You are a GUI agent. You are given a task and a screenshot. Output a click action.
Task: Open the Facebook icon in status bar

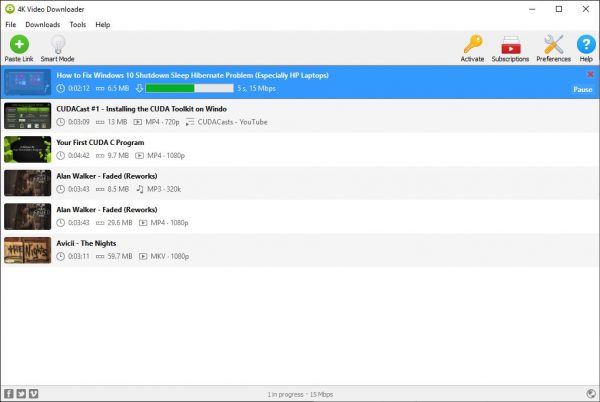(9, 393)
